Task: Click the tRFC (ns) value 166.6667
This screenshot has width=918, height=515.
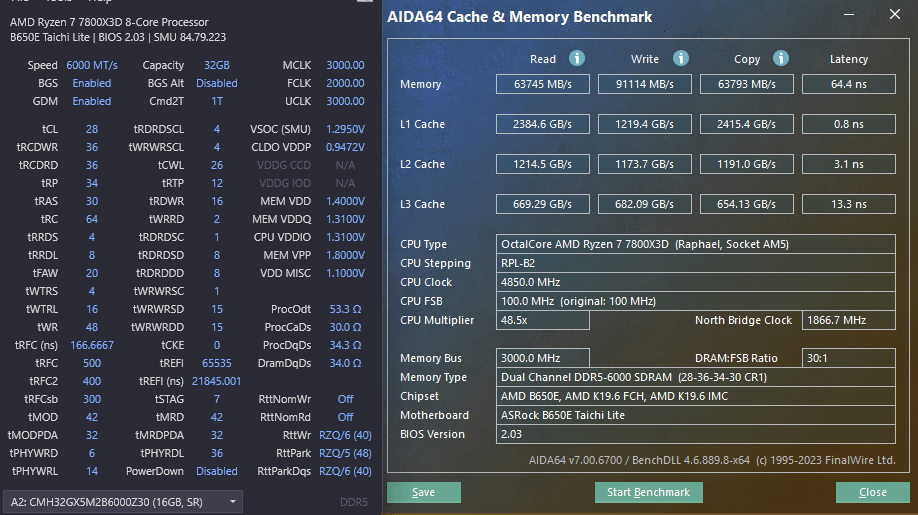Action: point(92,345)
